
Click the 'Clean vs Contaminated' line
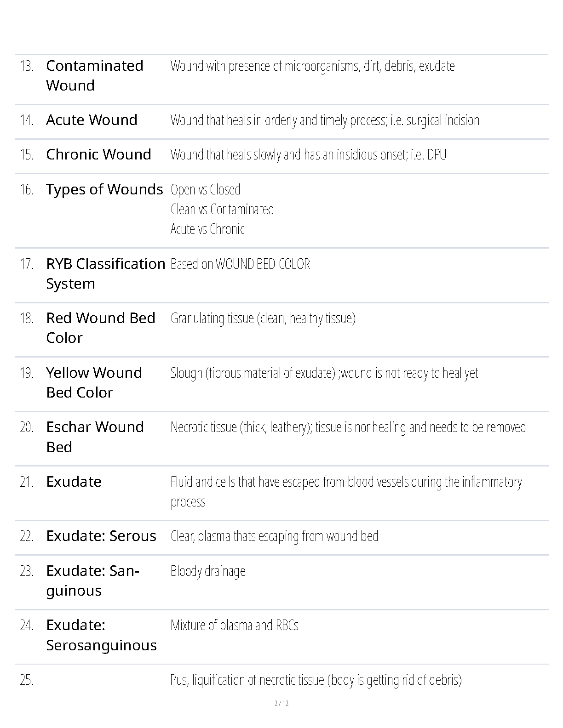coord(222,210)
